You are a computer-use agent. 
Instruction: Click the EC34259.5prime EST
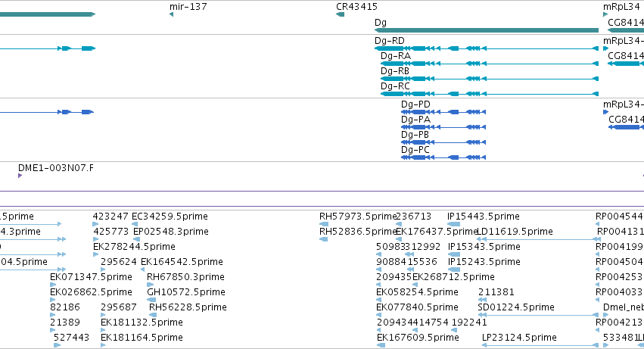point(135,224)
